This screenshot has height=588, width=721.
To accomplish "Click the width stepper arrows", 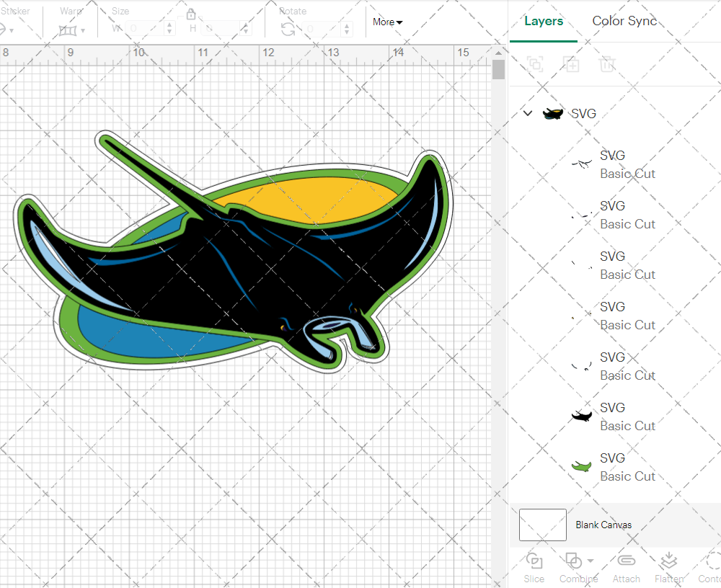I will click(x=169, y=29).
